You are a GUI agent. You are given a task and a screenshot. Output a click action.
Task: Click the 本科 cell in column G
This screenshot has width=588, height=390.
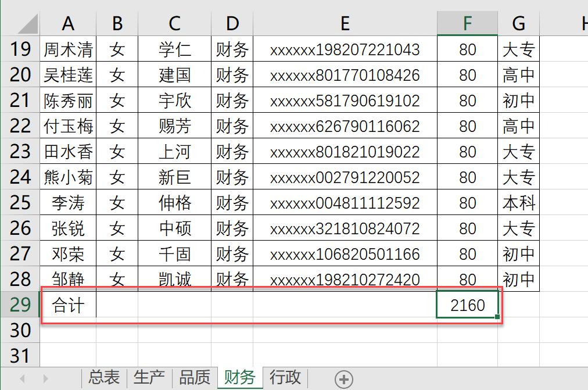tap(518, 202)
